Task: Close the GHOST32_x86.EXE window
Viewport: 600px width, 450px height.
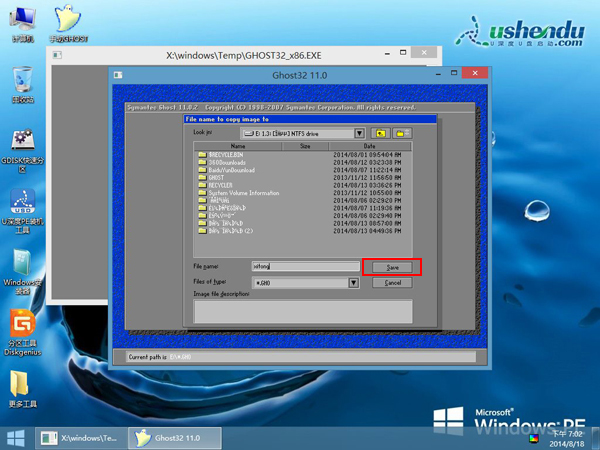Action: [x=424, y=52]
